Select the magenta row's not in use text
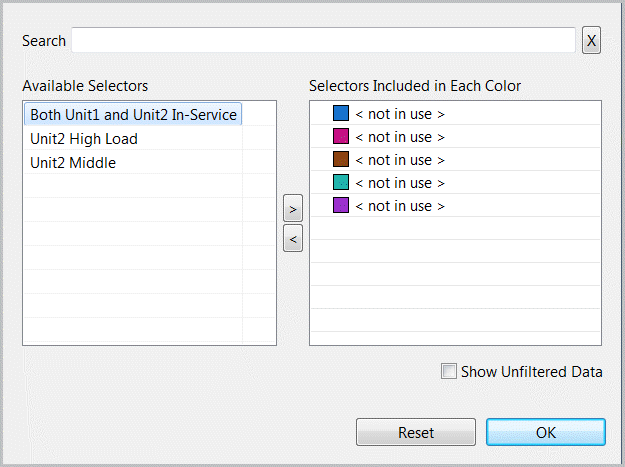The image size is (625, 467). tap(400, 137)
